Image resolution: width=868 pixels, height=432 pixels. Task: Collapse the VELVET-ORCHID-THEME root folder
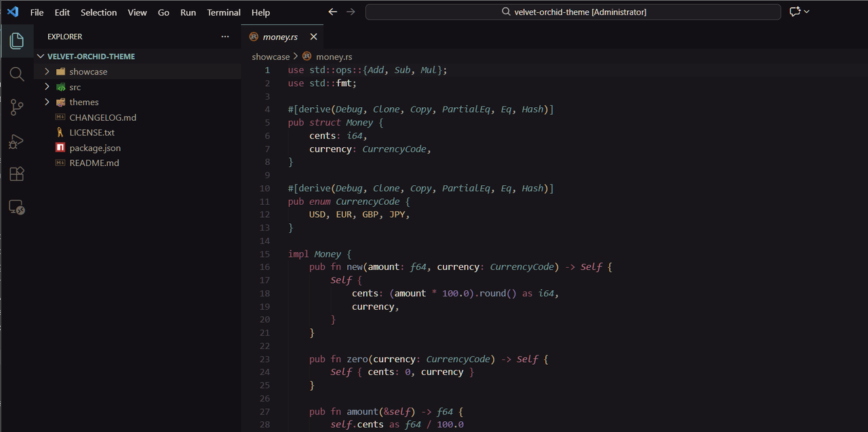point(41,56)
